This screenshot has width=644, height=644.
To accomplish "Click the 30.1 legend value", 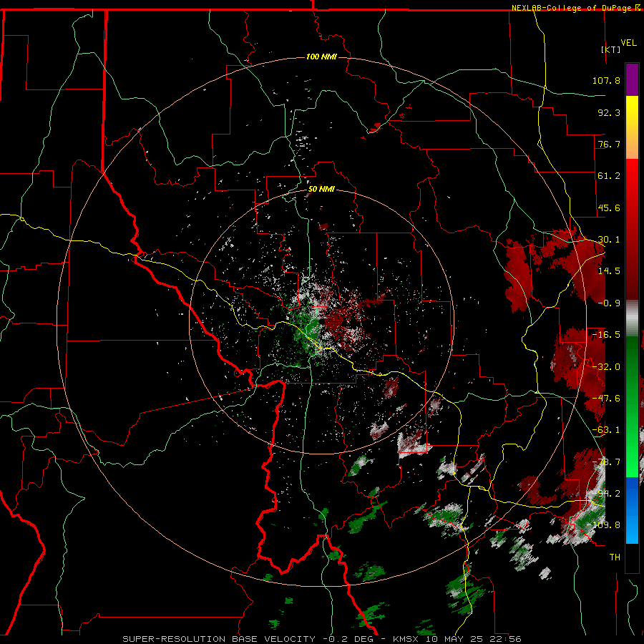I will tap(609, 240).
